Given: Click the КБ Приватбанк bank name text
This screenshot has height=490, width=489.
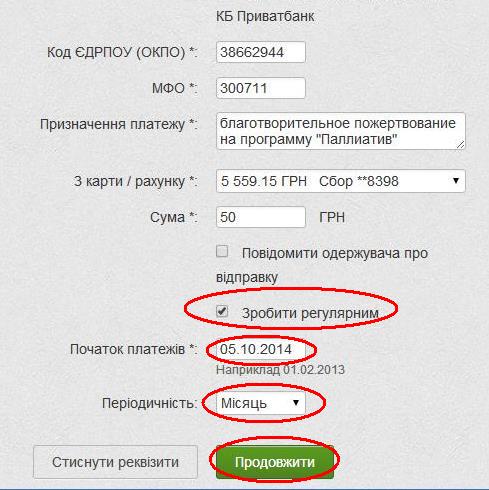Looking at the screenshot, I should tap(265, 16).
